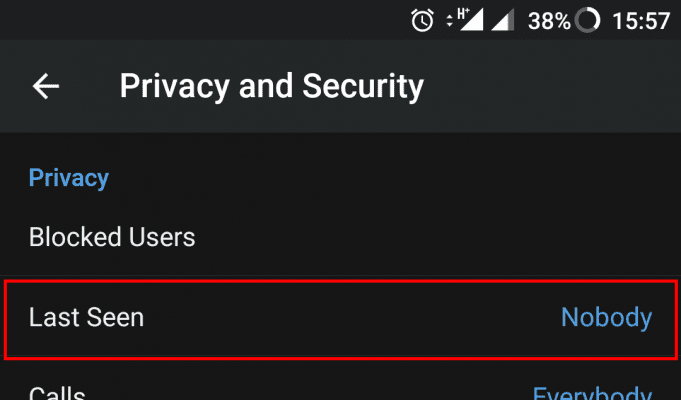Tap the circular battery indicator icon
Image resolution: width=681 pixels, height=400 pixels.
587,20
